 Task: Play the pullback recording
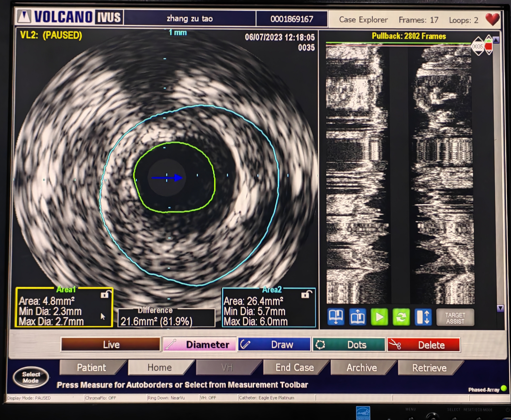379,317
